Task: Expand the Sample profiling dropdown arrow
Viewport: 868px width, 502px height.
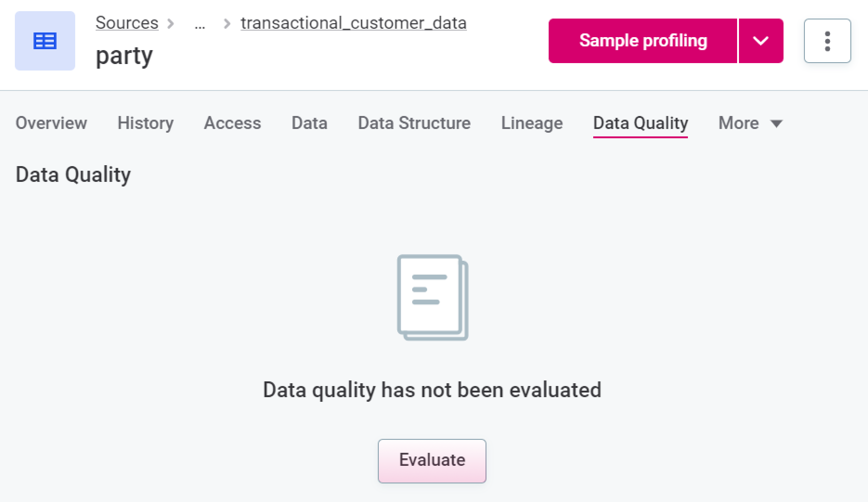Action: 761,41
